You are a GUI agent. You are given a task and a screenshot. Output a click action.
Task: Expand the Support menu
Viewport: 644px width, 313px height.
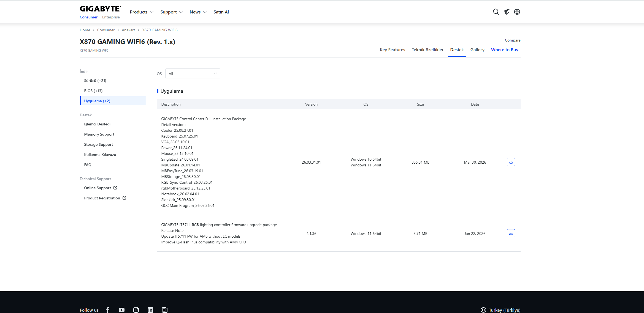click(x=171, y=12)
